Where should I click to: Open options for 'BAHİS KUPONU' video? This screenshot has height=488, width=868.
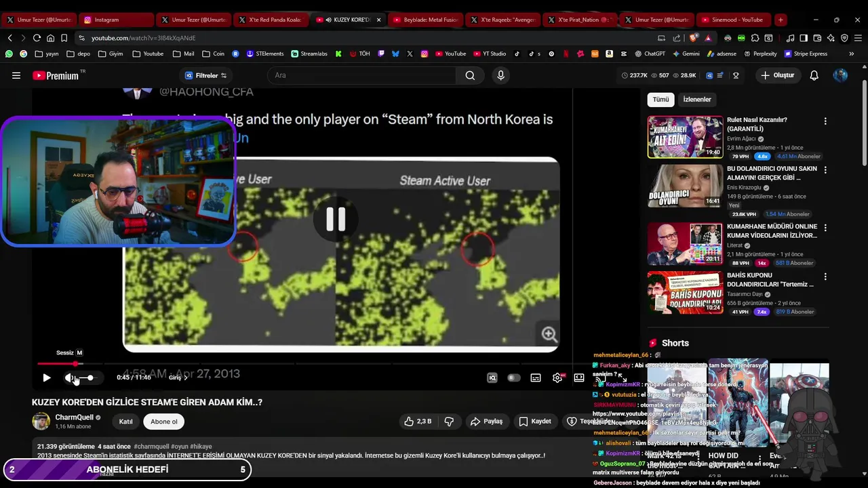pyautogui.click(x=825, y=277)
